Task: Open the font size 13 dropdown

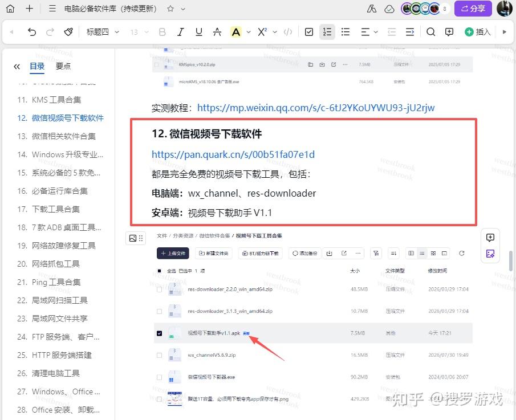Action: [x=139, y=32]
